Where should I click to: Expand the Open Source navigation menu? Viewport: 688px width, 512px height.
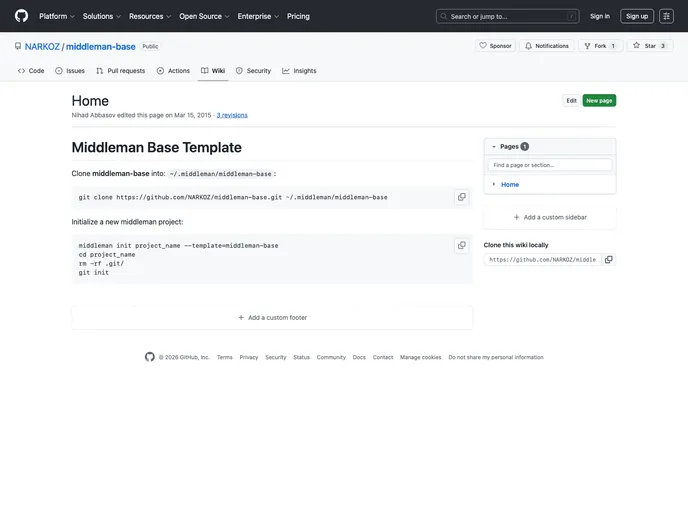click(204, 16)
